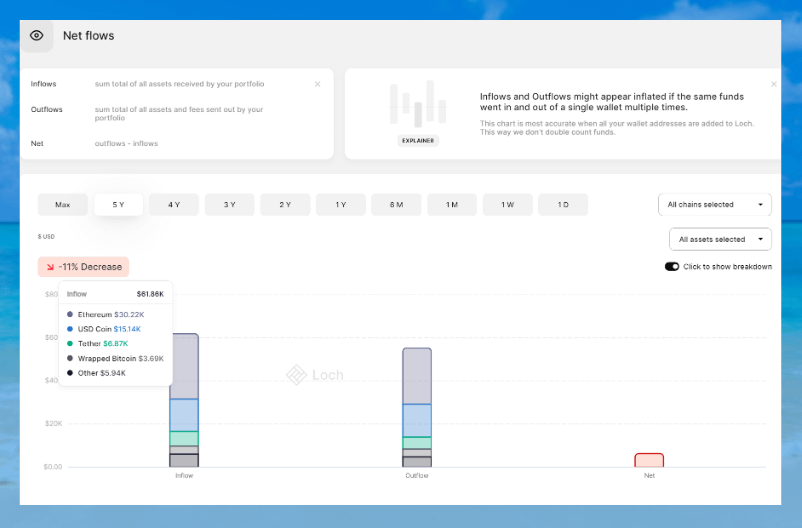This screenshot has width=802, height=528.
Task: Select the Max time range
Action: pyautogui.click(x=63, y=205)
